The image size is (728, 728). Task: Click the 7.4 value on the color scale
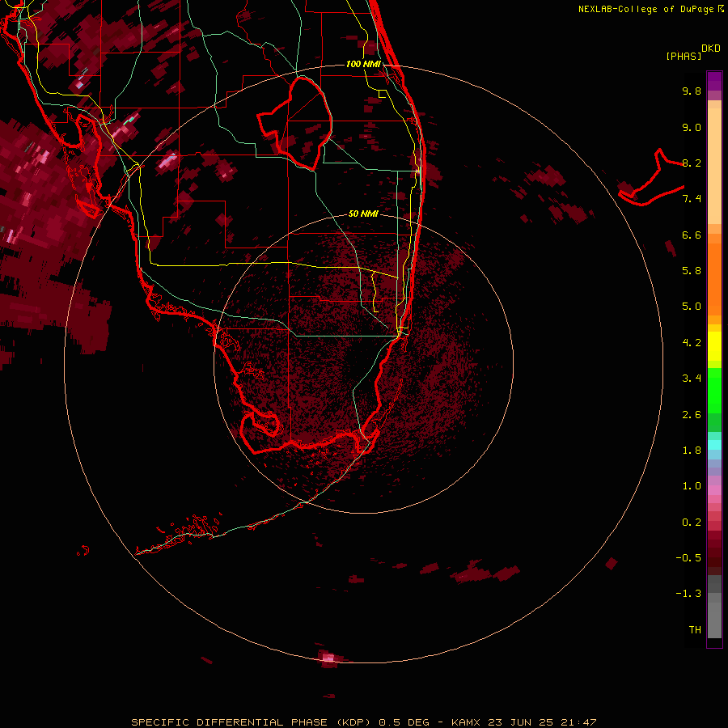tap(692, 199)
